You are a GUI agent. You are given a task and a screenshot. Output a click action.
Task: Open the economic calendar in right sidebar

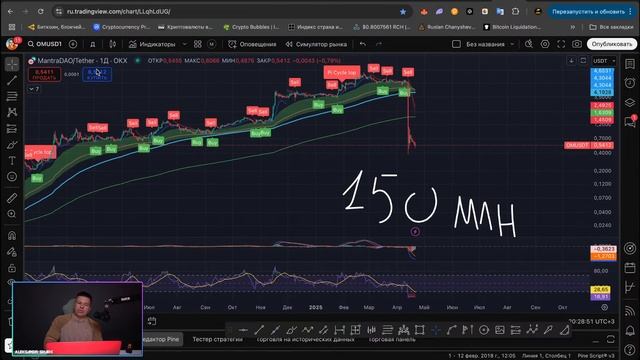pos(630,268)
